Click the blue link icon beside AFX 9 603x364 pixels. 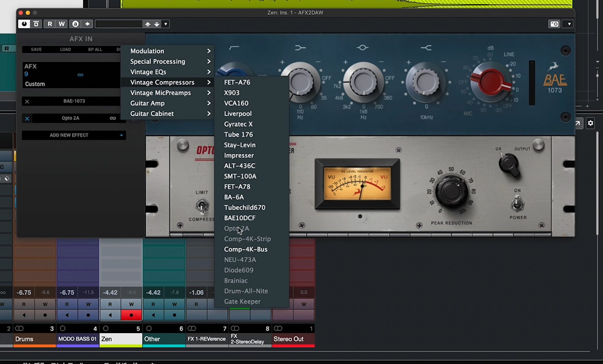coord(81,75)
